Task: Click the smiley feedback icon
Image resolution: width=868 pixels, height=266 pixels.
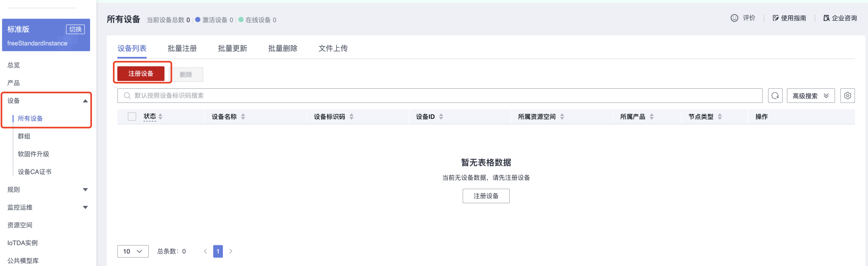Action: point(734,18)
